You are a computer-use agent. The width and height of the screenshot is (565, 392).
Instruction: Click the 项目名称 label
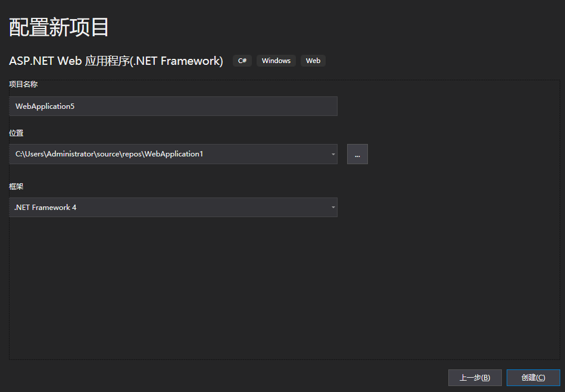(23, 84)
